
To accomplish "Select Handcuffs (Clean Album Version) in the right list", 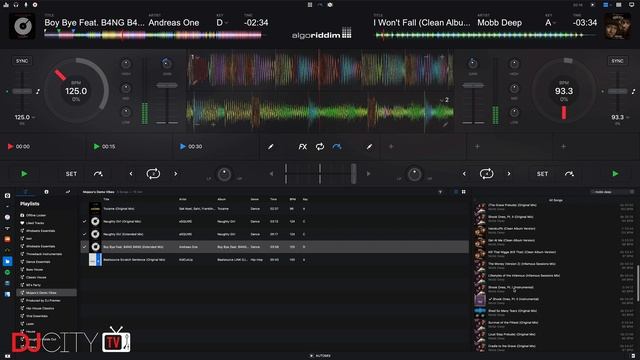I will 554,230.
